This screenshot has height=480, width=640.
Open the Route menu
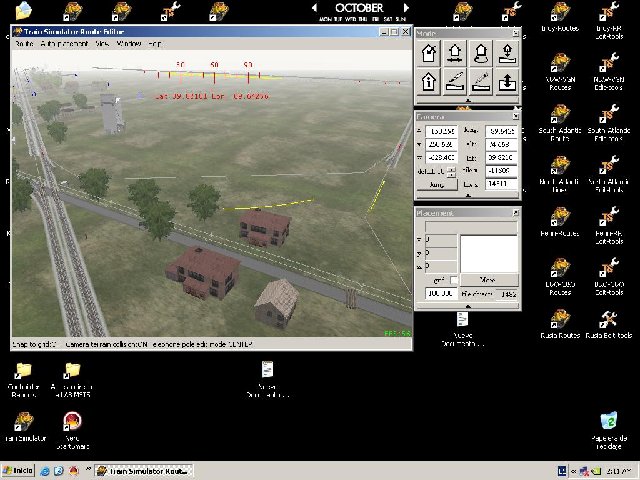[24, 44]
